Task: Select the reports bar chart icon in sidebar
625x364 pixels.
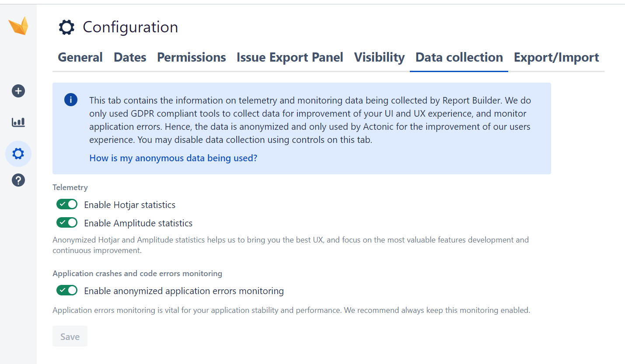Action: [x=18, y=122]
